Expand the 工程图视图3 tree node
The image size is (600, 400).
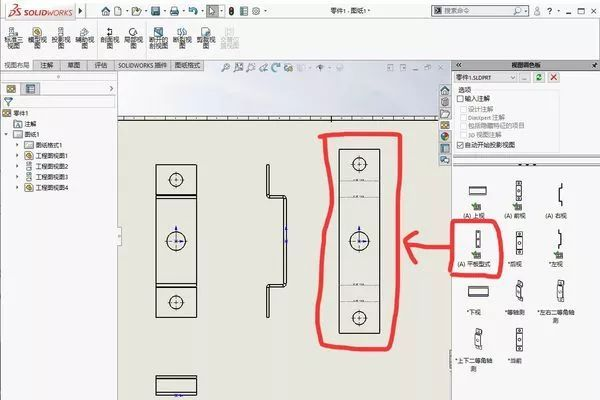click(17, 177)
